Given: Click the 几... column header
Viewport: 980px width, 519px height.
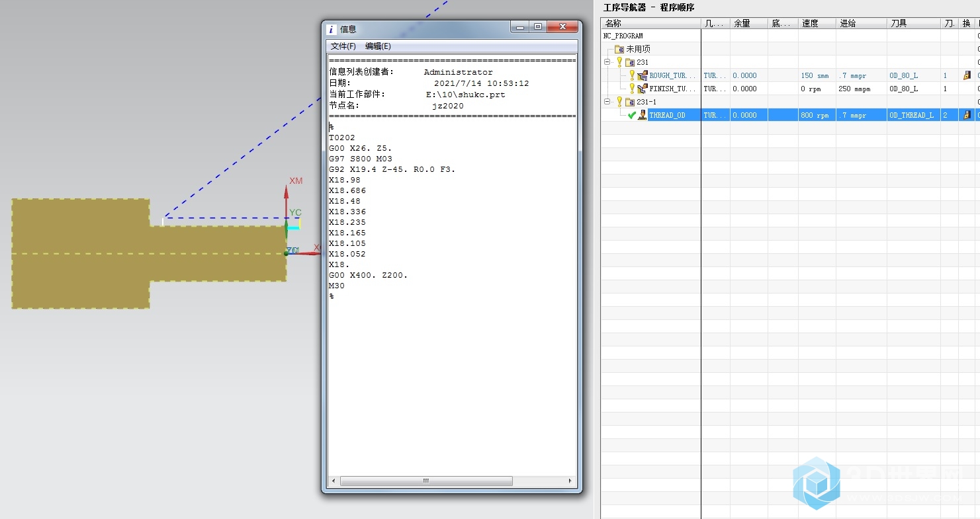Looking at the screenshot, I should [715, 23].
